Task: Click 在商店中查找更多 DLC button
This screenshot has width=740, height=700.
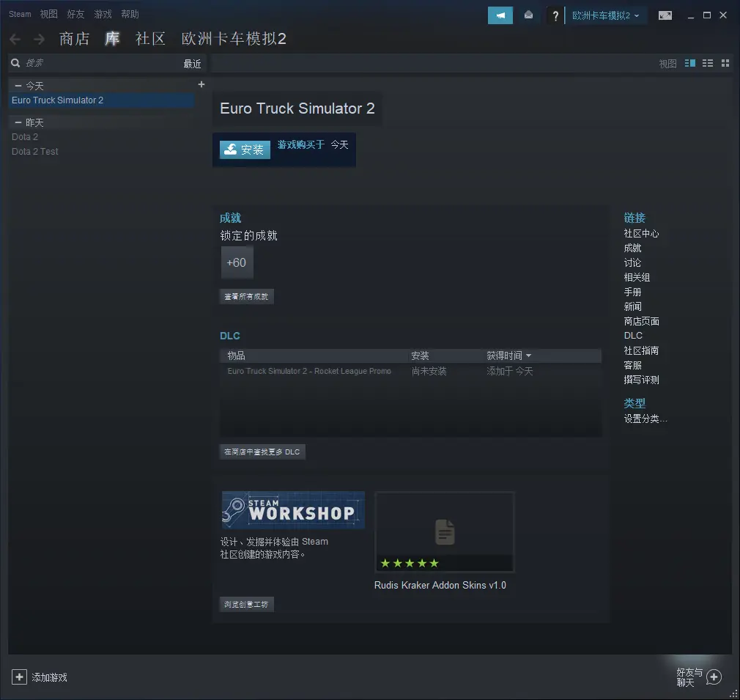Action: 262,452
